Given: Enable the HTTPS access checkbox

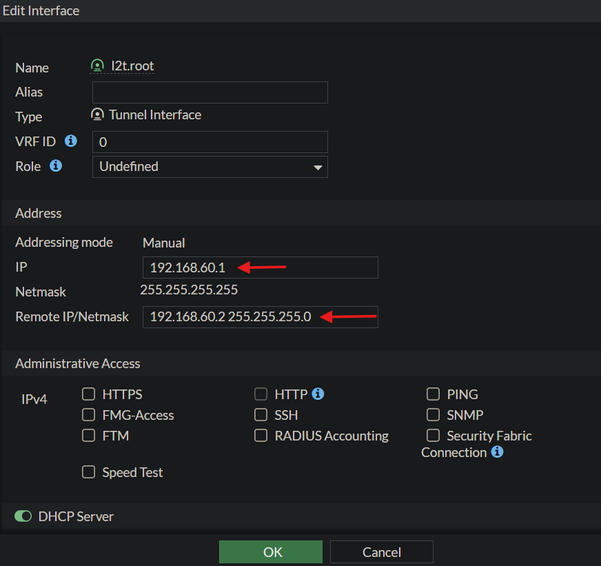Looking at the screenshot, I should click(x=89, y=395).
